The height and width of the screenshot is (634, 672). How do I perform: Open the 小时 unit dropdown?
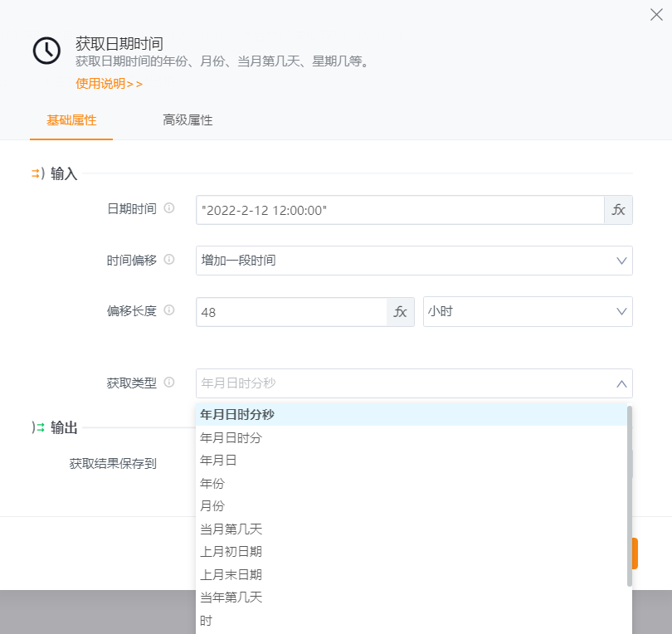527,312
